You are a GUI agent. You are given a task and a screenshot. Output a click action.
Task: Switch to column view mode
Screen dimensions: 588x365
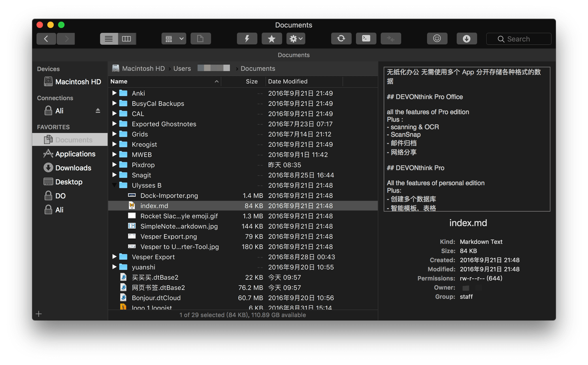(x=127, y=39)
